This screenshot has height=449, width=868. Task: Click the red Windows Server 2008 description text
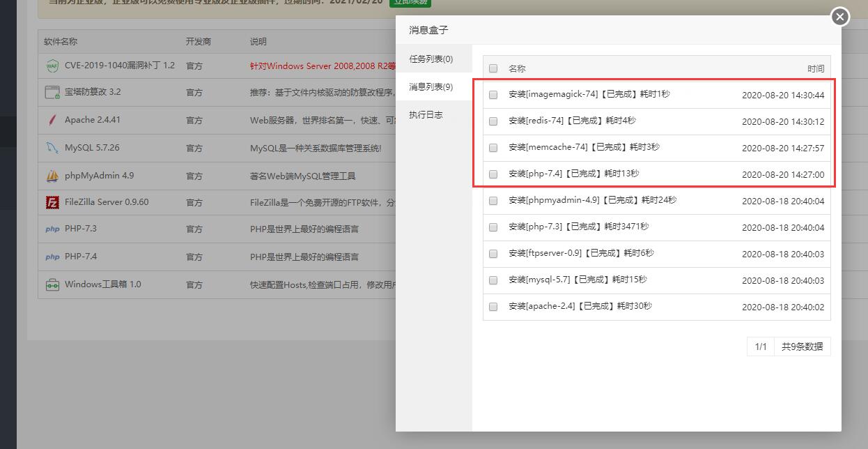pos(323,66)
